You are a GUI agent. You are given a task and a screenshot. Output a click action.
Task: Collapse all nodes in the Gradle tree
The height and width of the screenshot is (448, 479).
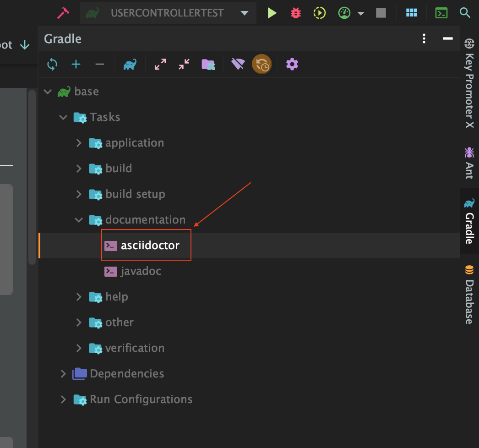[x=184, y=64]
